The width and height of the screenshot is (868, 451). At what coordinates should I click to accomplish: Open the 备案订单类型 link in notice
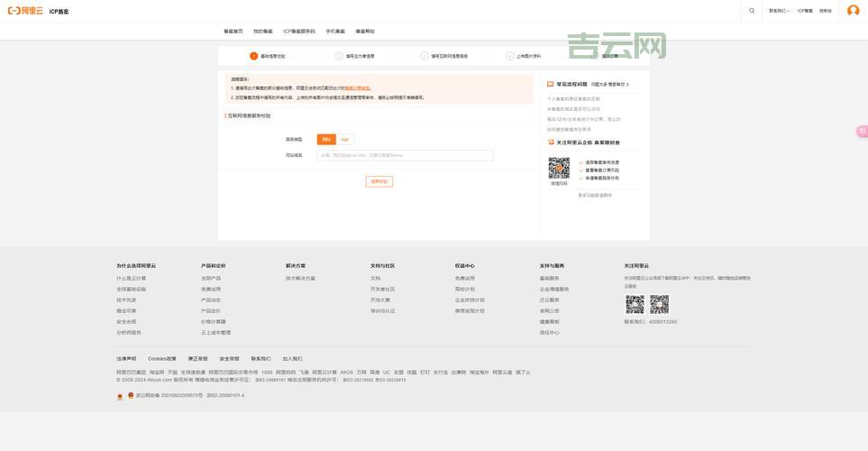[357, 88]
